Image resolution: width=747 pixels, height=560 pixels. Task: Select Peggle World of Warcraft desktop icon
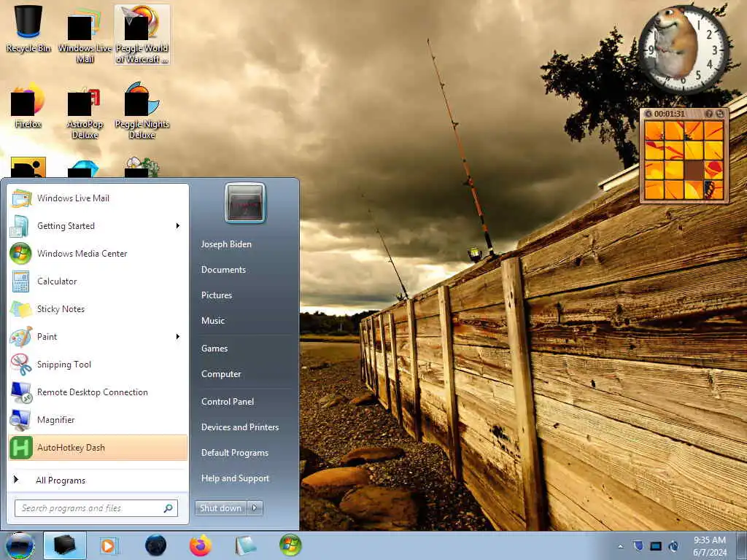tap(142, 34)
